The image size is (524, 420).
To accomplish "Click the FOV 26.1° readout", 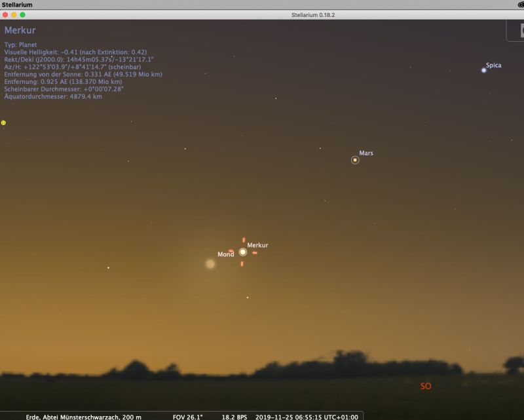I will [x=188, y=416].
